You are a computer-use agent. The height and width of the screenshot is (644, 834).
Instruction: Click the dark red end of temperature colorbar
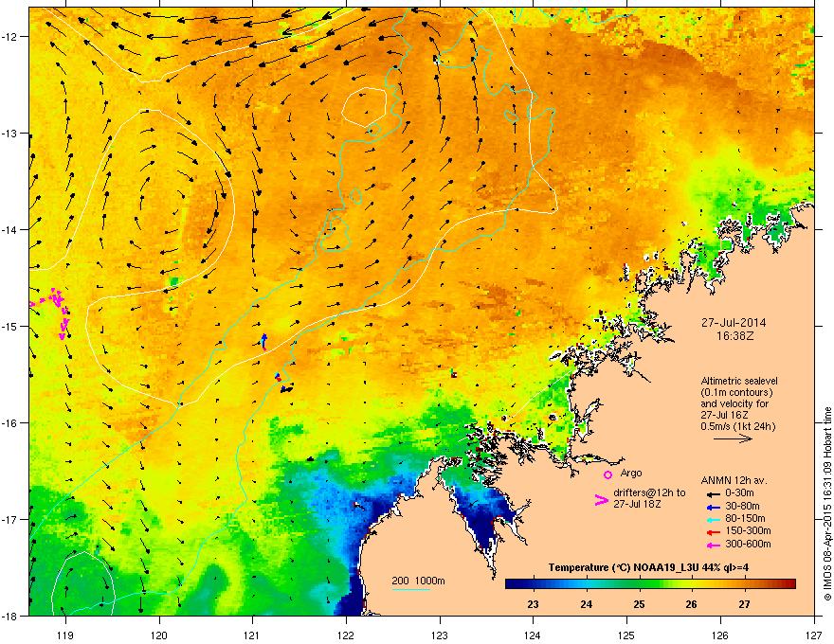click(791, 584)
